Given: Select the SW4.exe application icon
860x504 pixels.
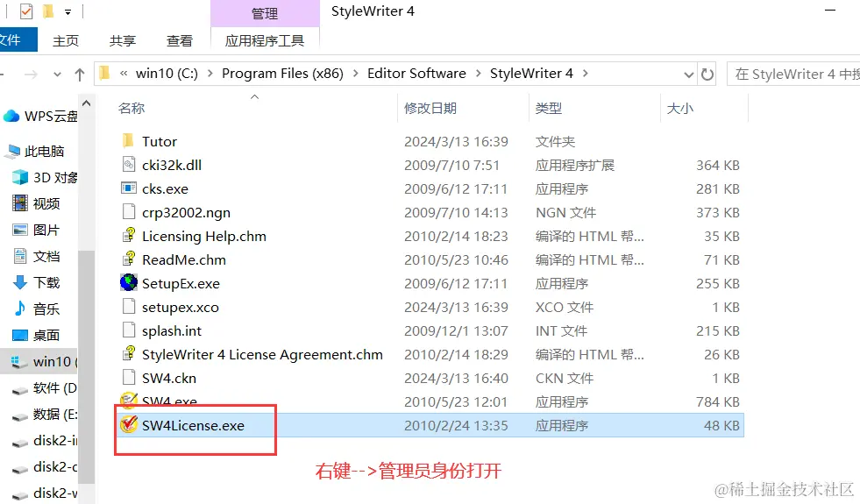Looking at the screenshot, I should pos(128,401).
